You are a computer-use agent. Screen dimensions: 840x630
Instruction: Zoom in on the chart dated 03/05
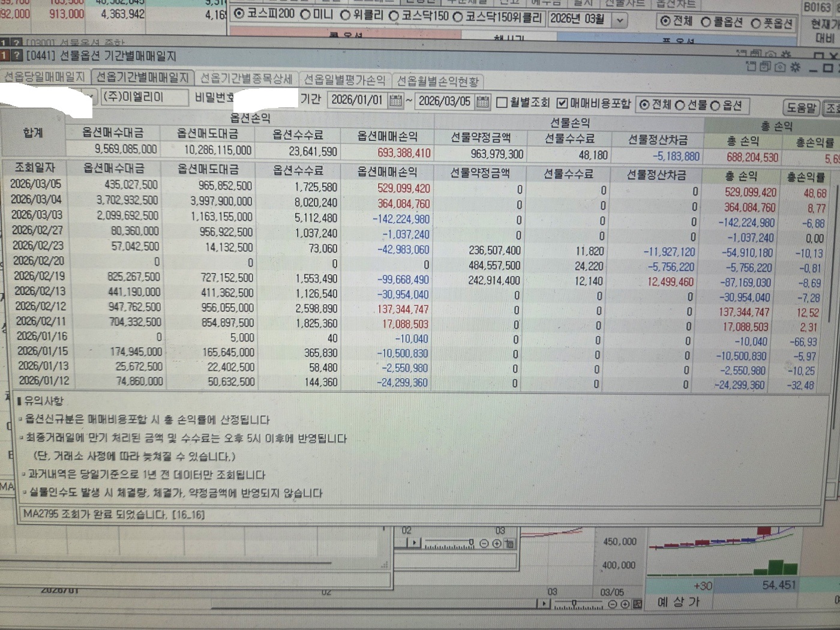[625, 604]
